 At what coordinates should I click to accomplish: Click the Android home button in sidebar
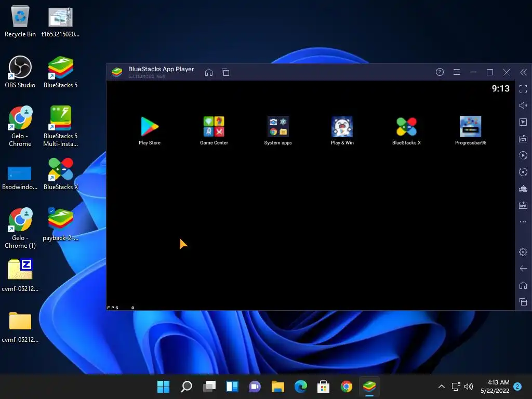pos(523,285)
